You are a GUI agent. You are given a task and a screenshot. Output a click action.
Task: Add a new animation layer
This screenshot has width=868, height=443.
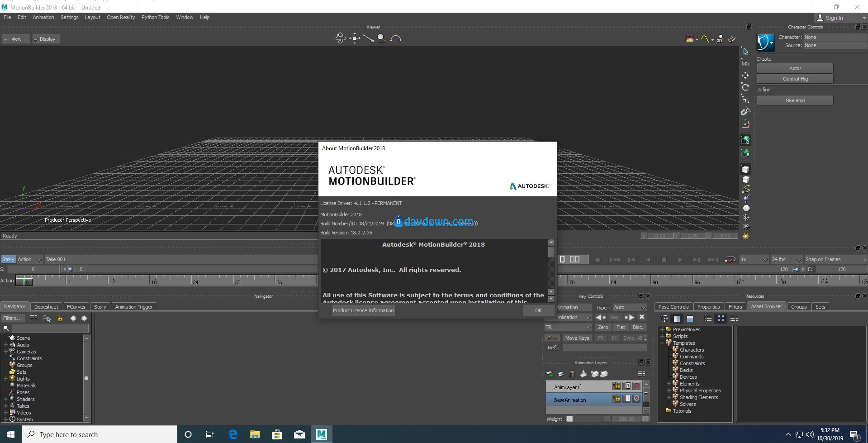click(550, 374)
